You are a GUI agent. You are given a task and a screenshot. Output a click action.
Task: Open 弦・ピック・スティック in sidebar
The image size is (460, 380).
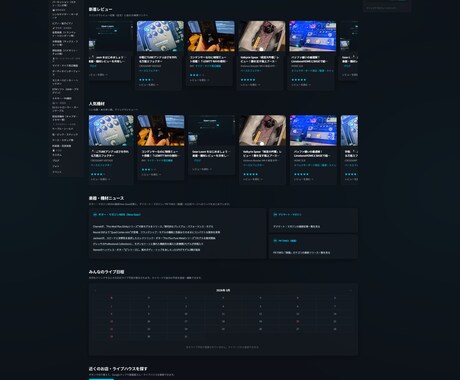[65, 134]
